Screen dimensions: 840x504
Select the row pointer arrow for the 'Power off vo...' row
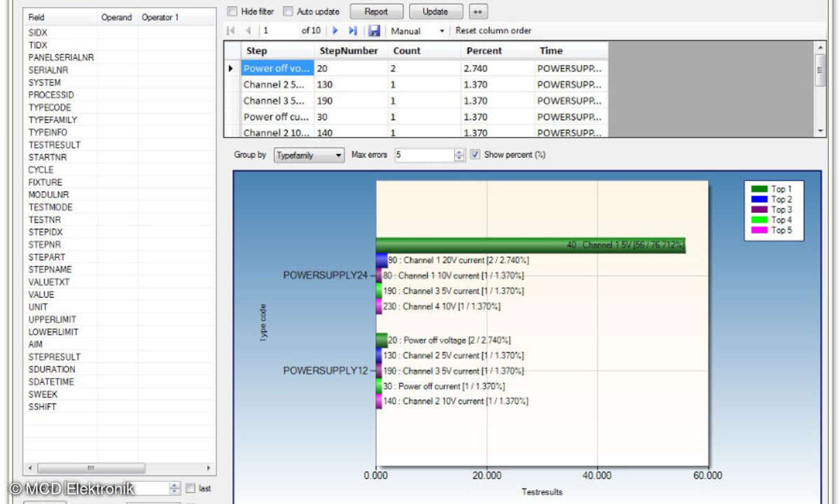pos(231,69)
